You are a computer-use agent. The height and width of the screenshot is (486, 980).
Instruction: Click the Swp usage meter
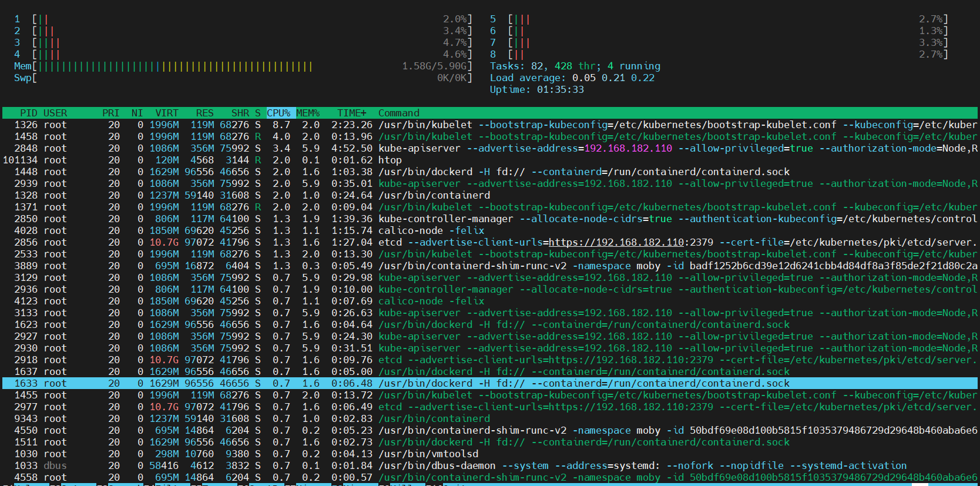click(x=243, y=78)
